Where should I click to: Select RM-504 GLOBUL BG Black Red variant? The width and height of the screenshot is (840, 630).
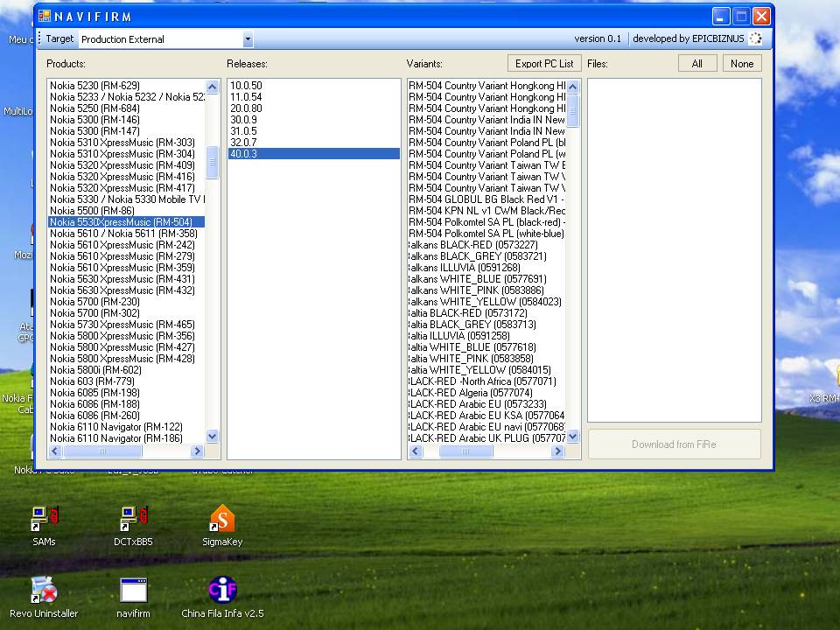tap(487, 199)
